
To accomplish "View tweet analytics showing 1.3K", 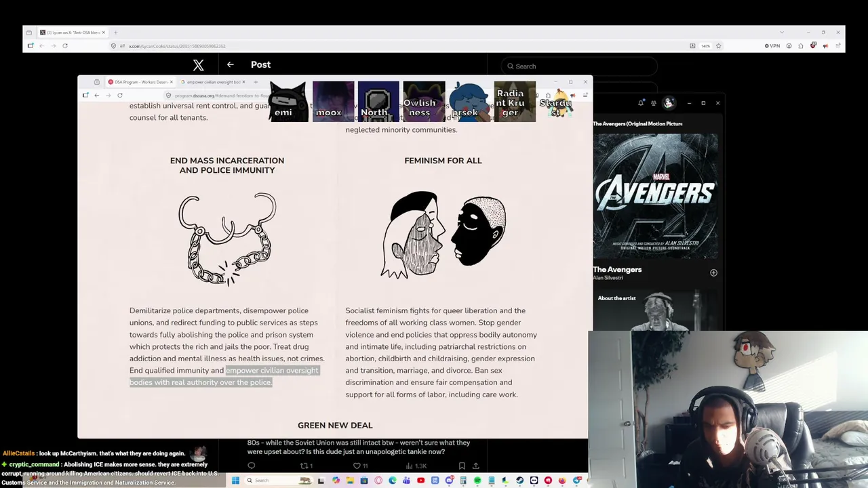I will coord(416,466).
